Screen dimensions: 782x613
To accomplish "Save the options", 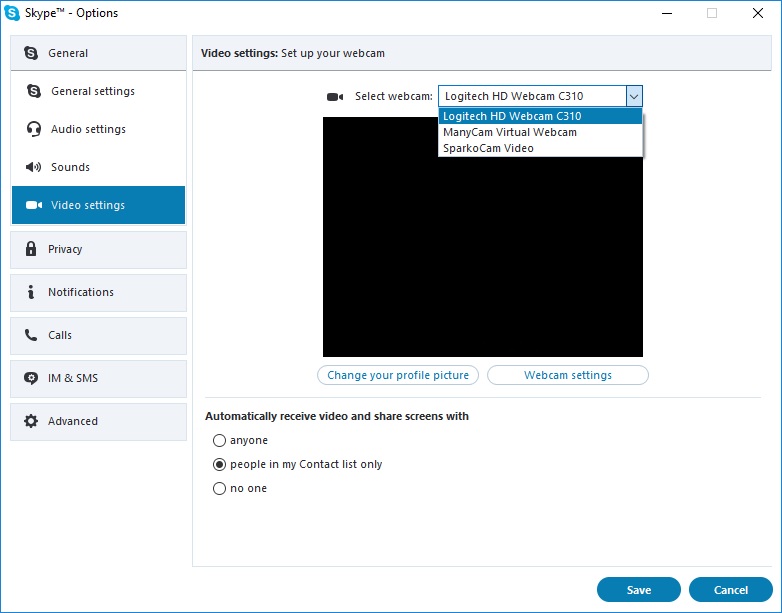I will (x=639, y=590).
